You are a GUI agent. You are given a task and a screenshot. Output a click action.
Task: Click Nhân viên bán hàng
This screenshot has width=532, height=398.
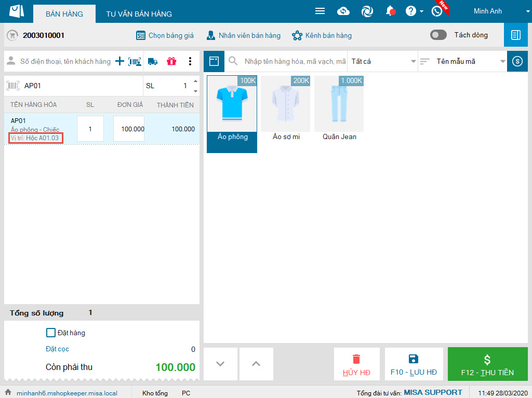(244, 35)
